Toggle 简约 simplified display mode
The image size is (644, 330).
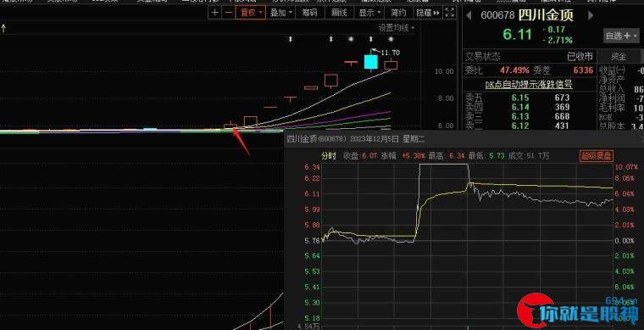click(x=398, y=13)
